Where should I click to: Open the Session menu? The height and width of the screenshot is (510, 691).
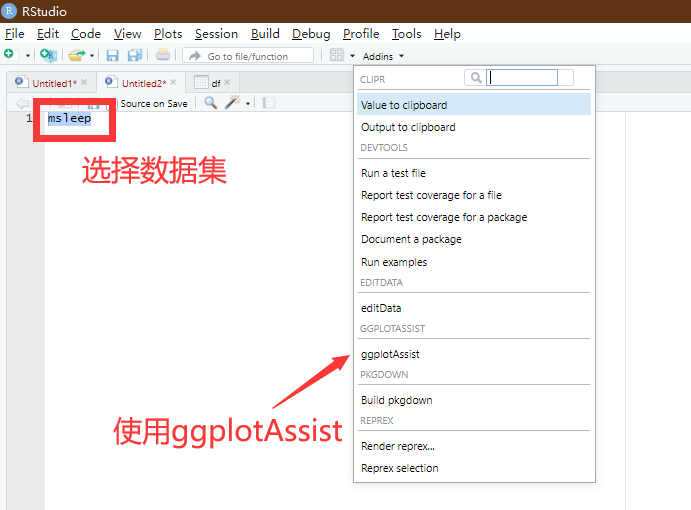(216, 34)
